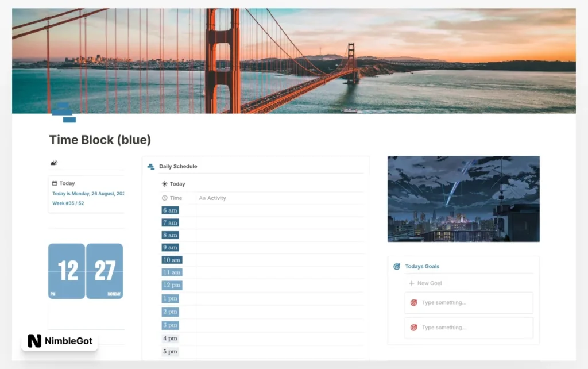This screenshot has width=588, height=369.
Task: Click the flip clock widget showing 12 27
Action: point(86,271)
